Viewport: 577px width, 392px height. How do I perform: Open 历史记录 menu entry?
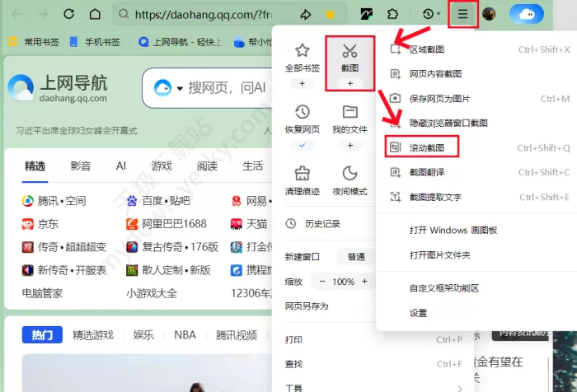312,223
